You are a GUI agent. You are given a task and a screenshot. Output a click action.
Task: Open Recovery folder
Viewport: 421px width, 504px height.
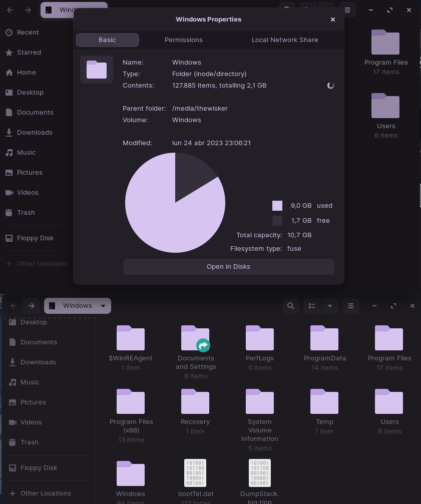[195, 412]
